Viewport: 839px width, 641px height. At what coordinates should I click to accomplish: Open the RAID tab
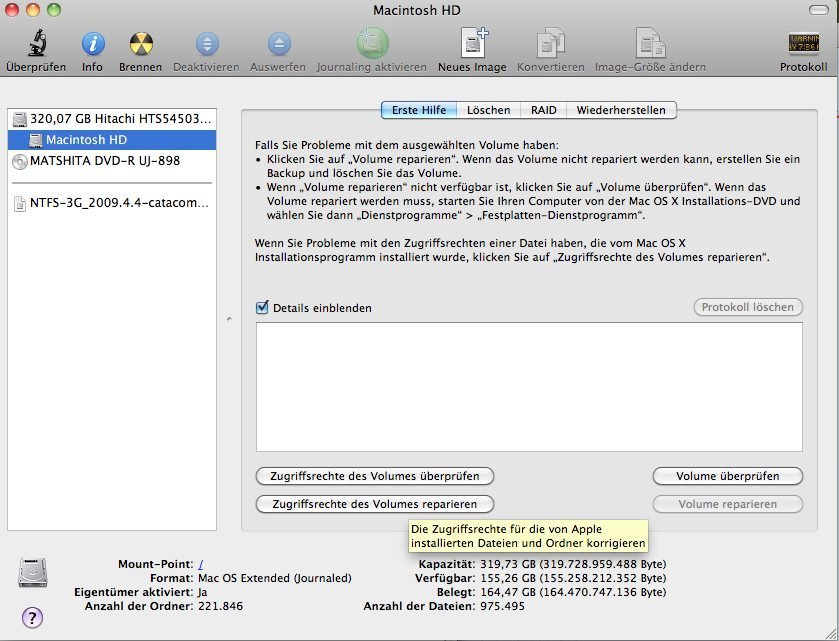pos(544,110)
